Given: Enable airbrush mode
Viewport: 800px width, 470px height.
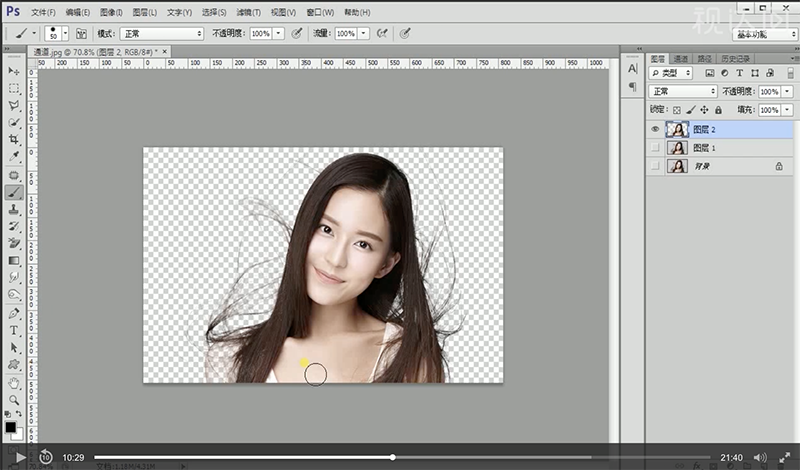Looking at the screenshot, I should (x=382, y=34).
